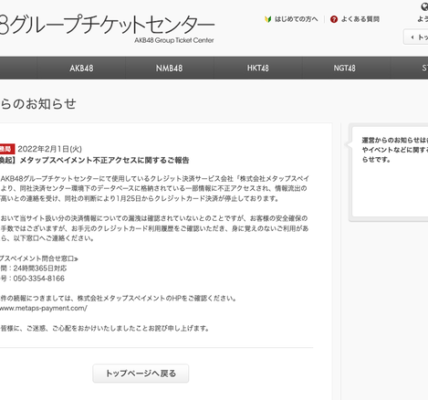This screenshot has width=428, height=400.
Task: Click the green beginner leaf icon
Action: 268,19
